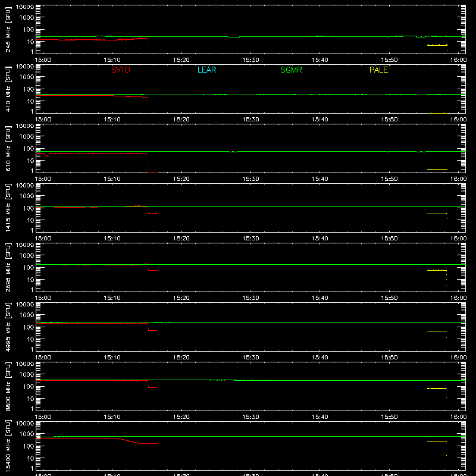Click 15:20 time label under 610 MHz panel
The image size is (476, 476).
click(181, 179)
